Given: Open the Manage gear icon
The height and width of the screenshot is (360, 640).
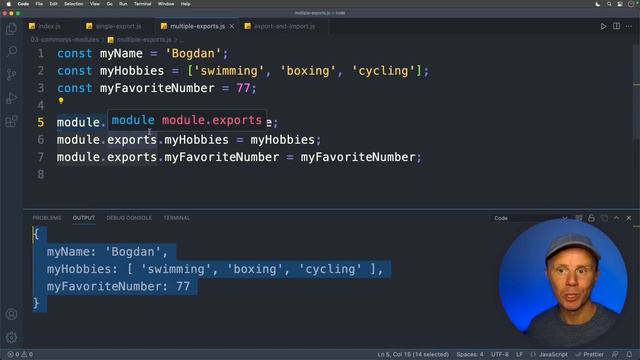Looking at the screenshot, I should (x=11, y=337).
